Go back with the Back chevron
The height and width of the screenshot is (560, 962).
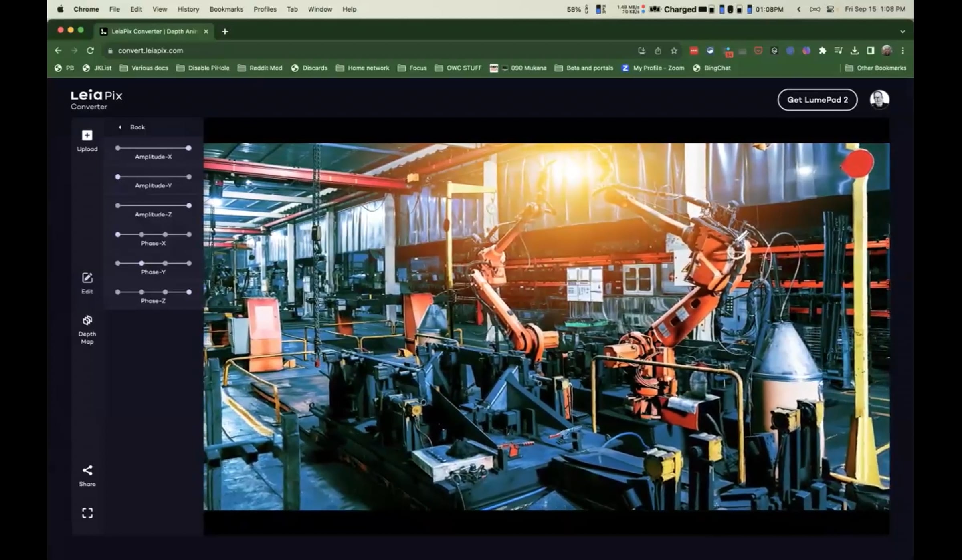120,127
